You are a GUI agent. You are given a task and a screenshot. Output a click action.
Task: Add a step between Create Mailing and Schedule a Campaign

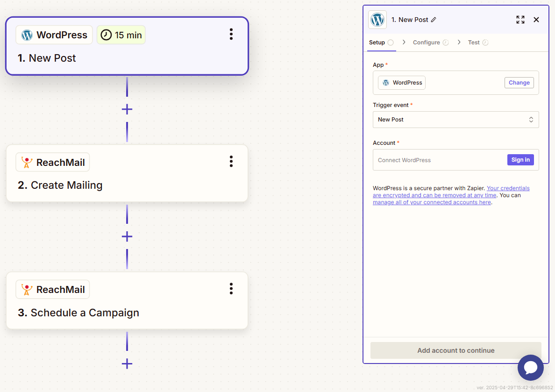127,236
